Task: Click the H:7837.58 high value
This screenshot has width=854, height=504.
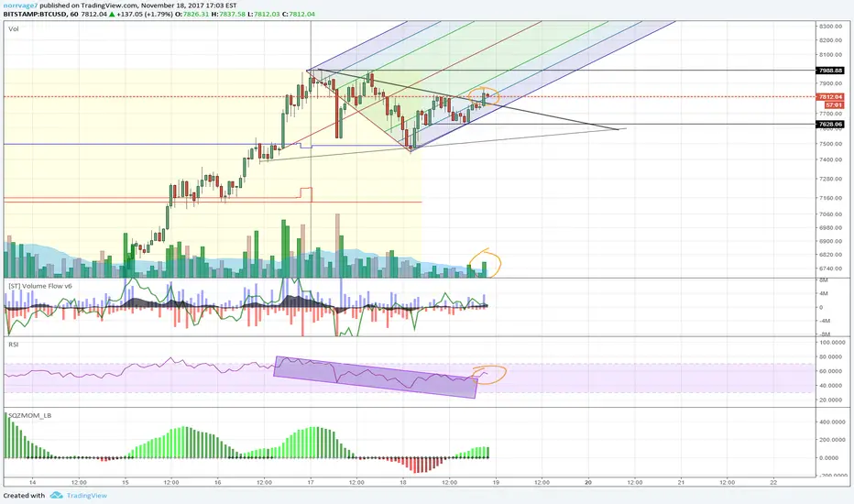Action: 228,14
